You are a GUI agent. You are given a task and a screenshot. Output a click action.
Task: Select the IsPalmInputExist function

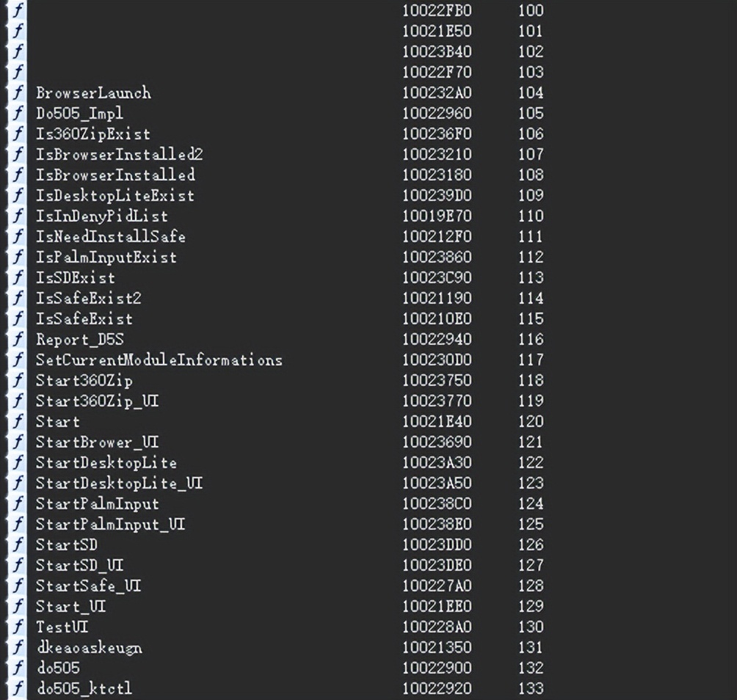click(106, 257)
